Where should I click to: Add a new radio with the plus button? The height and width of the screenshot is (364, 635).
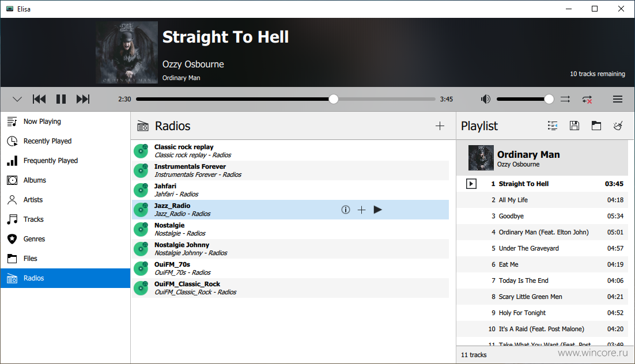[440, 126]
